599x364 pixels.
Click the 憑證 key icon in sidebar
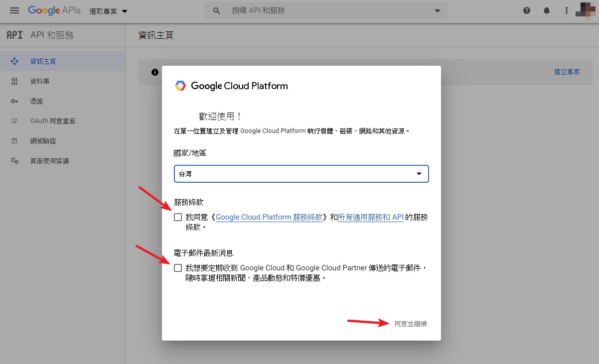[14, 101]
